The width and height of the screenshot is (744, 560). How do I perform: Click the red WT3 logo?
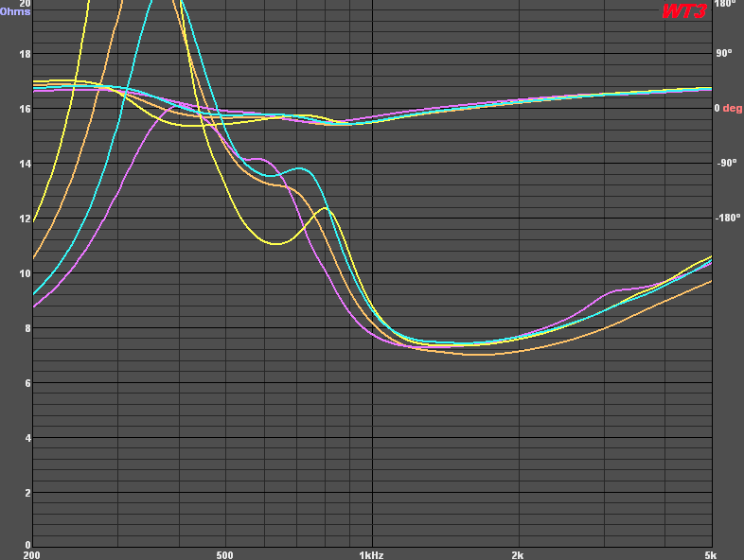[x=684, y=10]
